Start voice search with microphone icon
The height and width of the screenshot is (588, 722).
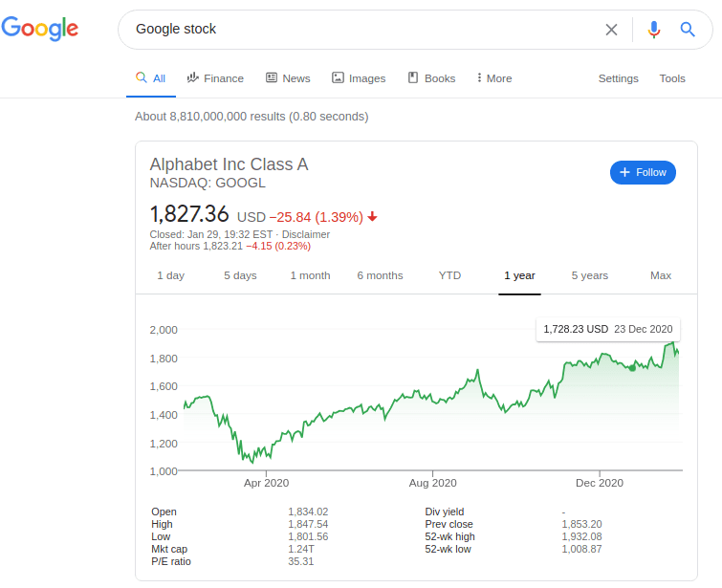[653, 30]
